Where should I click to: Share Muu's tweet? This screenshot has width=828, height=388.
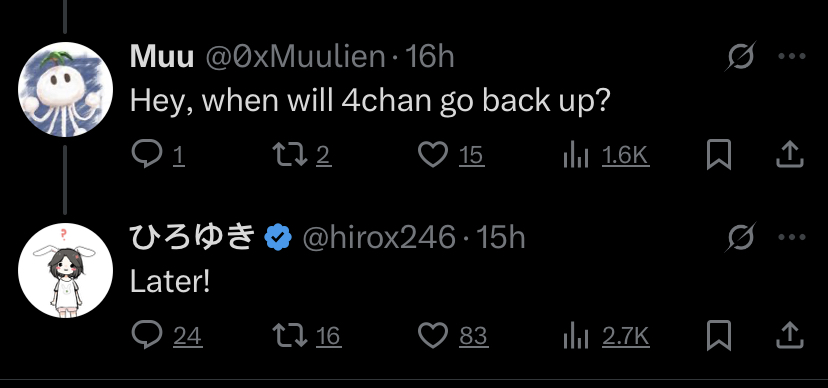click(x=789, y=155)
